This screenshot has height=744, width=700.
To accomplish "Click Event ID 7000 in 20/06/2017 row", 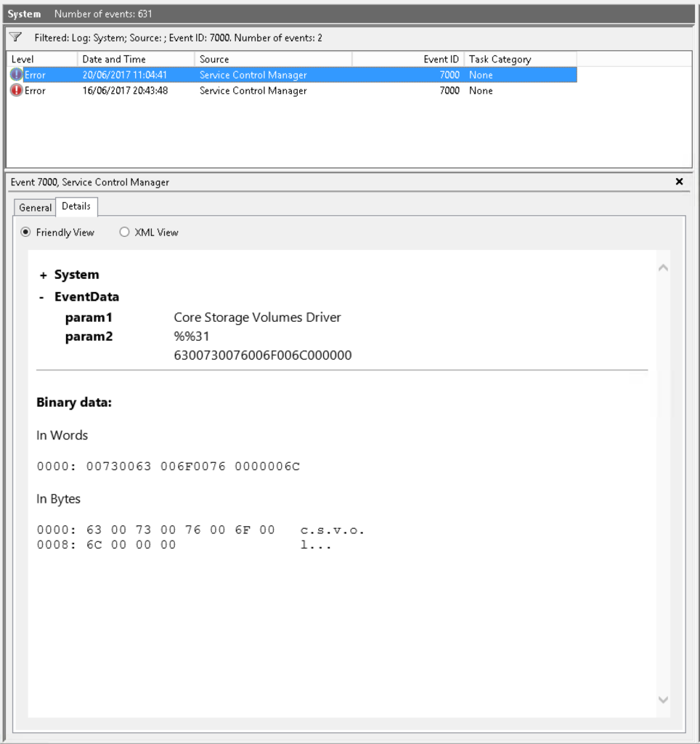I will 449,75.
